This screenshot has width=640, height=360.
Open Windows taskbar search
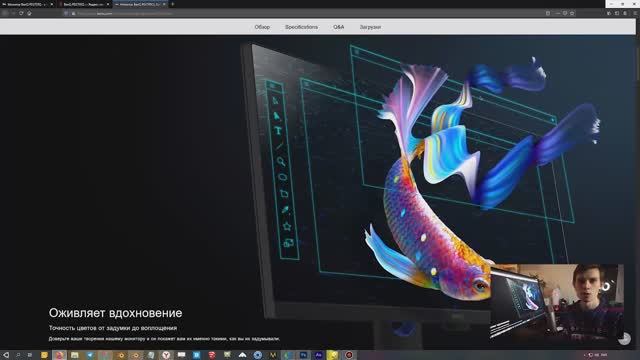[18, 355]
